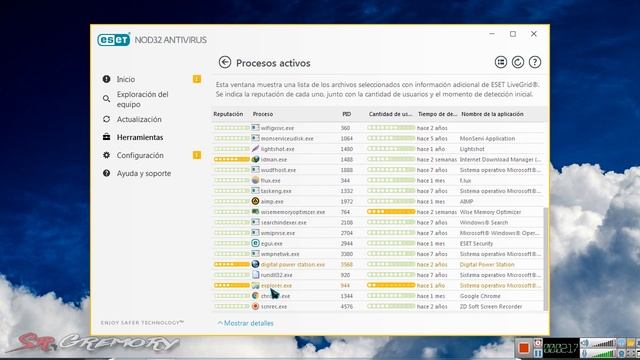This screenshot has width=640, height=360.
Task: Click the ESET logo
Action: coord(113,40)
